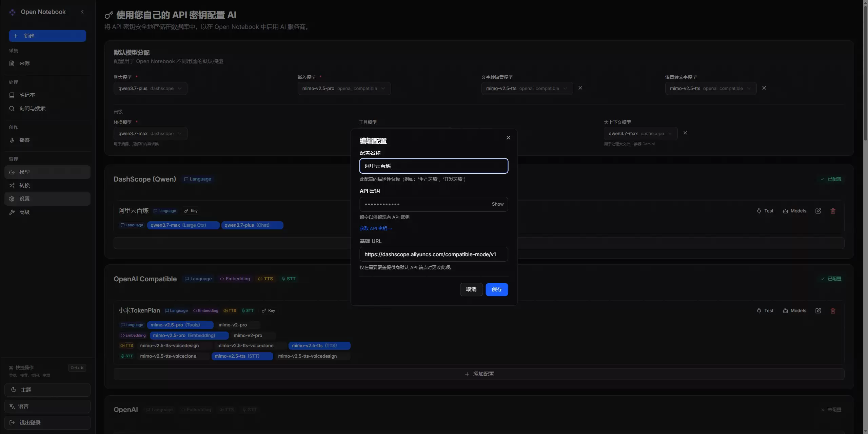Image resolution: width=868 pixels, height=434 pixels.
Task: Expand the 转换模型 dropdown
Action: point(151,134)
